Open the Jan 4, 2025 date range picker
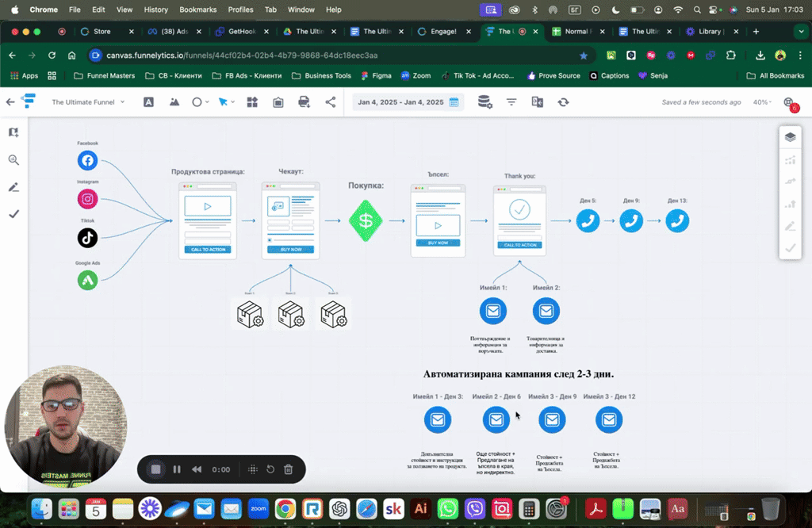812x528 pixels. [x=408, y=102]
